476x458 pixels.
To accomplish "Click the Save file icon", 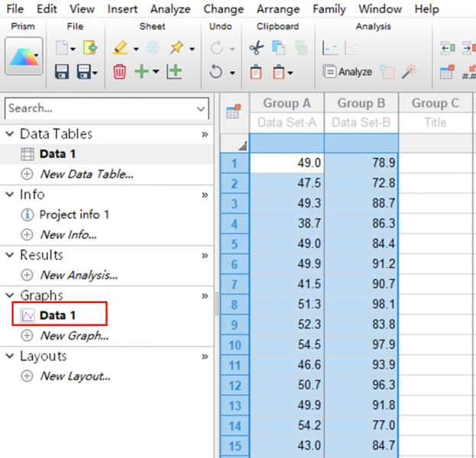I will [x=63, y=73].
